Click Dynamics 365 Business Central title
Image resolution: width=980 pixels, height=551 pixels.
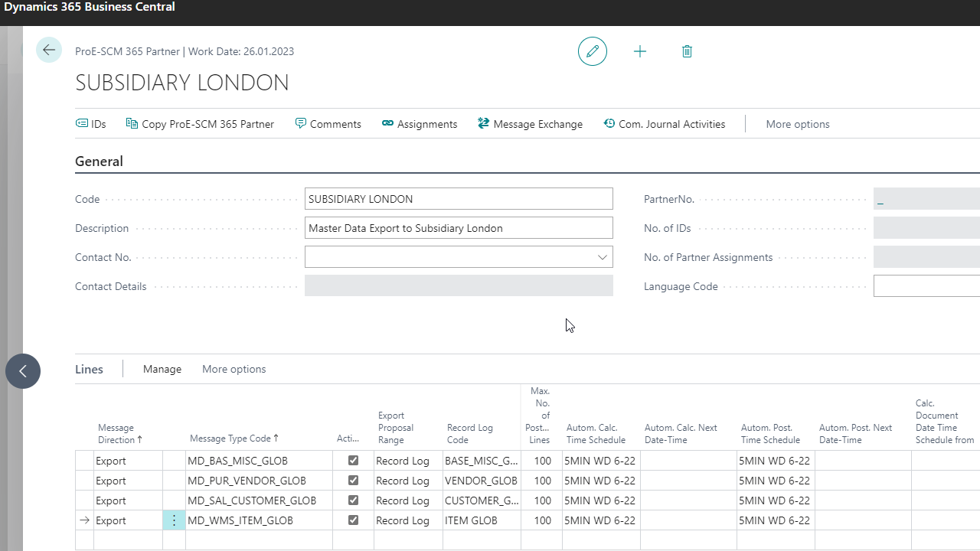click(89, 7)
